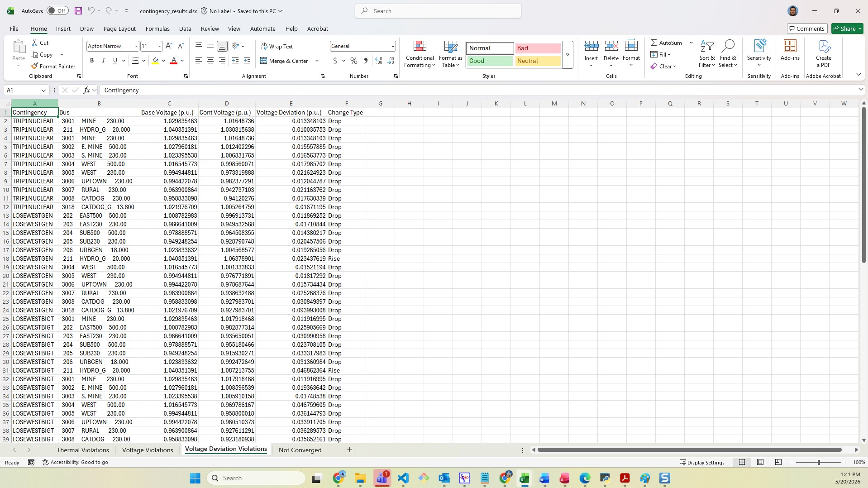Click Accessibility: Good to go status

(x=75, y=462)
